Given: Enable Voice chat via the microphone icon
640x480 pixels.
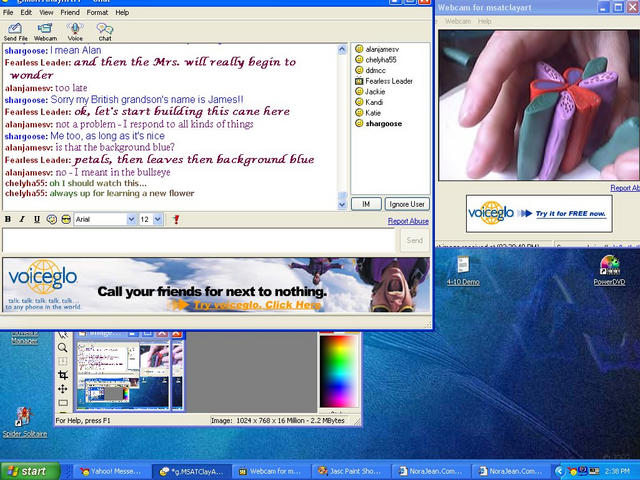Looking at the screenshot, I should 75,32.
